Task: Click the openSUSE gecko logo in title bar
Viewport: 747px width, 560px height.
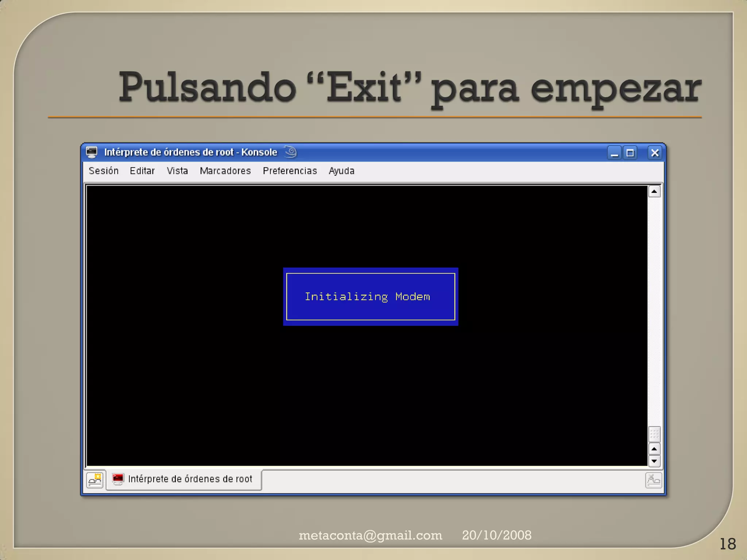Action: pos(291,152)
